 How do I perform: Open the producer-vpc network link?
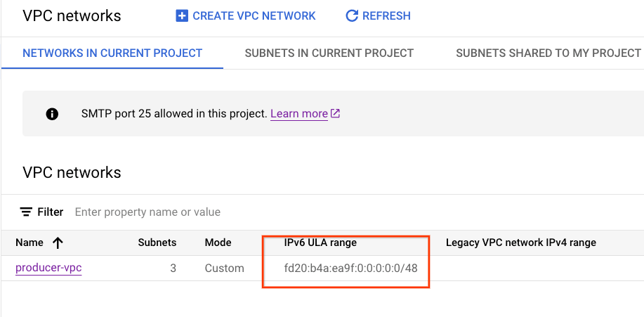(x=48, y=268)
